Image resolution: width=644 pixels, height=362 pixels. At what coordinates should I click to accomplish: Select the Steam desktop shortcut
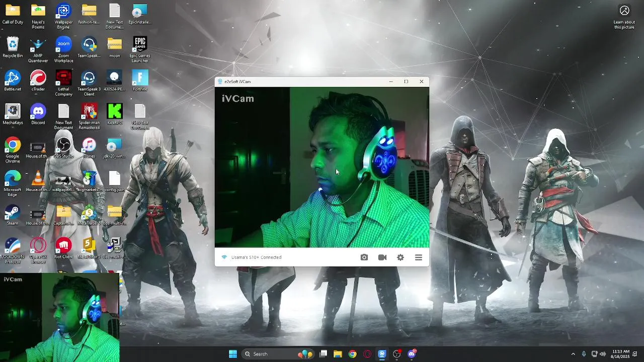[13, 215]
